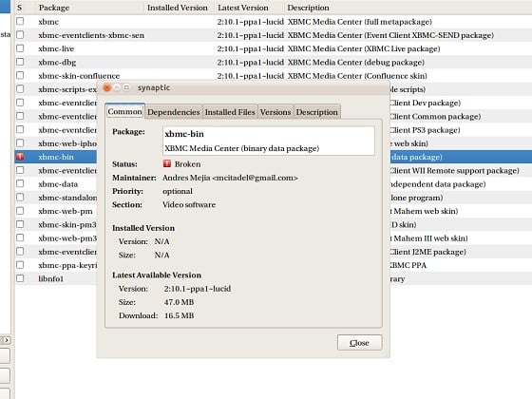The image size is (532, 399).
Task: Click the broken mark icon beside xbmc-bin row
Action: point(20,157)
